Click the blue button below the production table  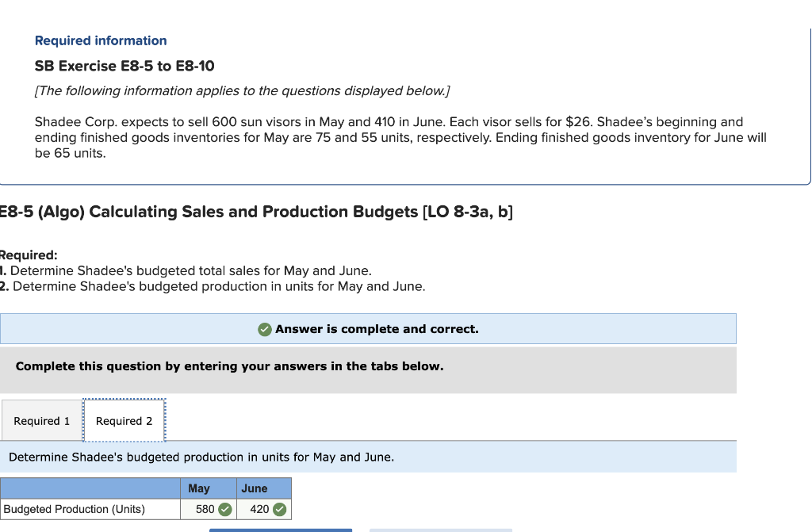coord(281,530)
